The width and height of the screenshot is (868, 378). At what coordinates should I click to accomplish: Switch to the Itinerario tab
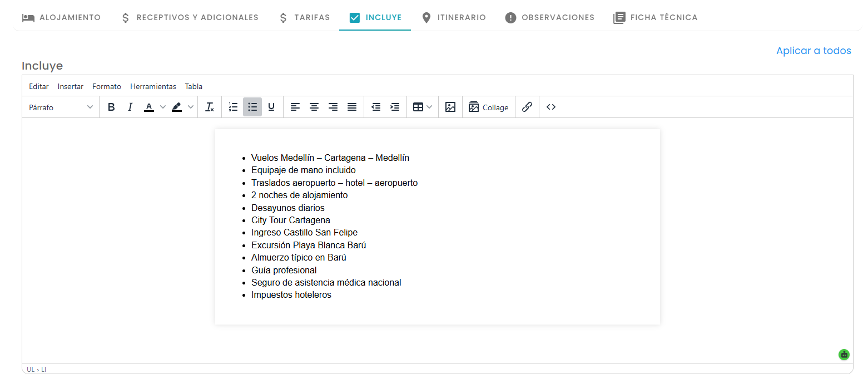[x=454, y=17]
